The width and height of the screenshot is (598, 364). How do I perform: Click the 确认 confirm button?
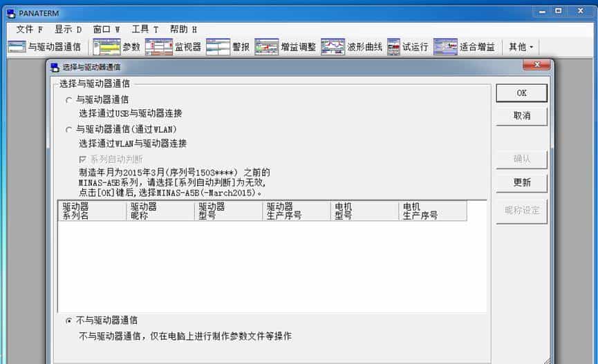pyautogui.click(x=521, y=159)
